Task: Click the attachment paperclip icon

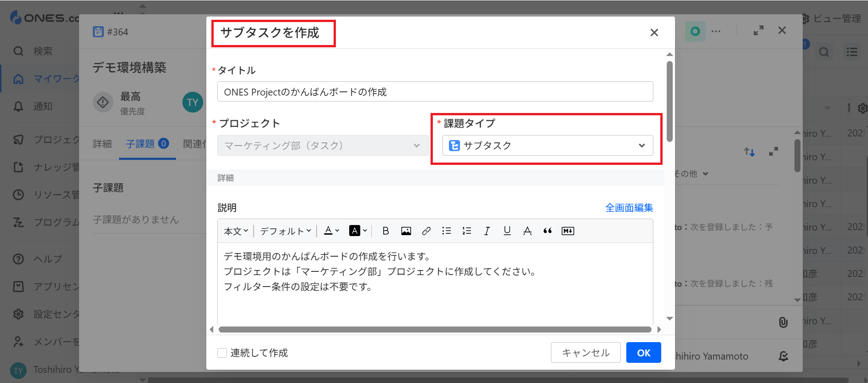Action: [783, 322]
